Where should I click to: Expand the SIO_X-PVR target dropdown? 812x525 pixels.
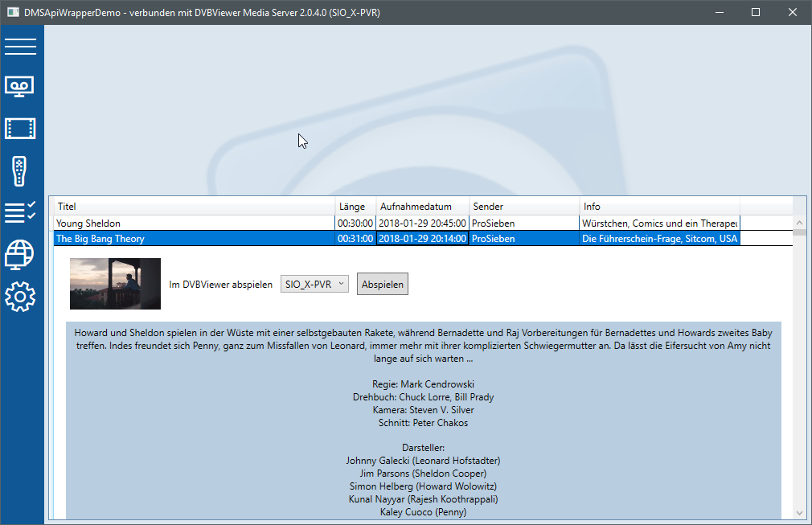tap(314, 284)
